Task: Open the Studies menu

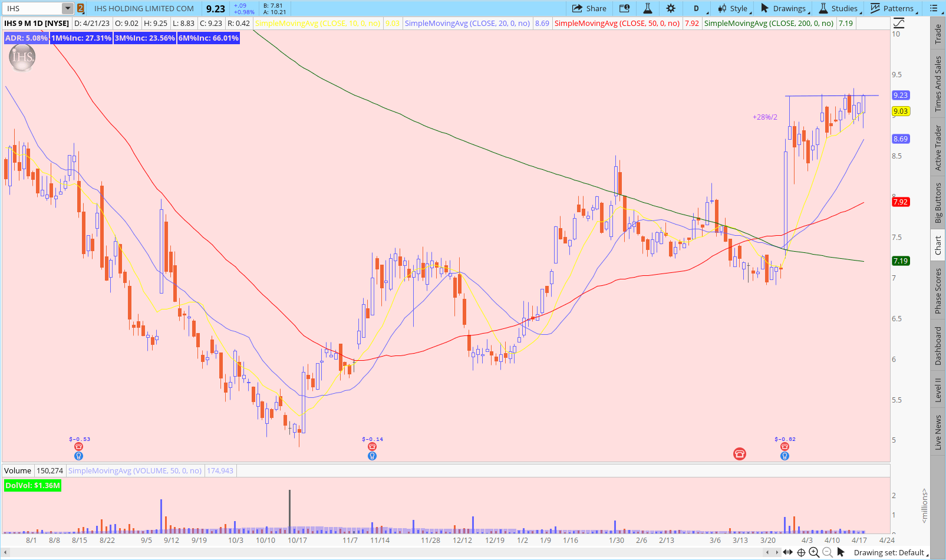Action: click(x=840, y=8)
